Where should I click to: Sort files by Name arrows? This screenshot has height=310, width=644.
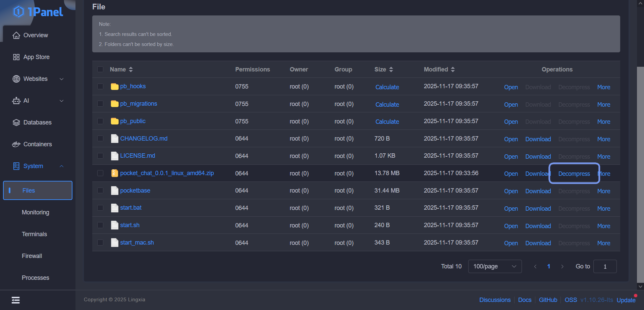point(131,69)
